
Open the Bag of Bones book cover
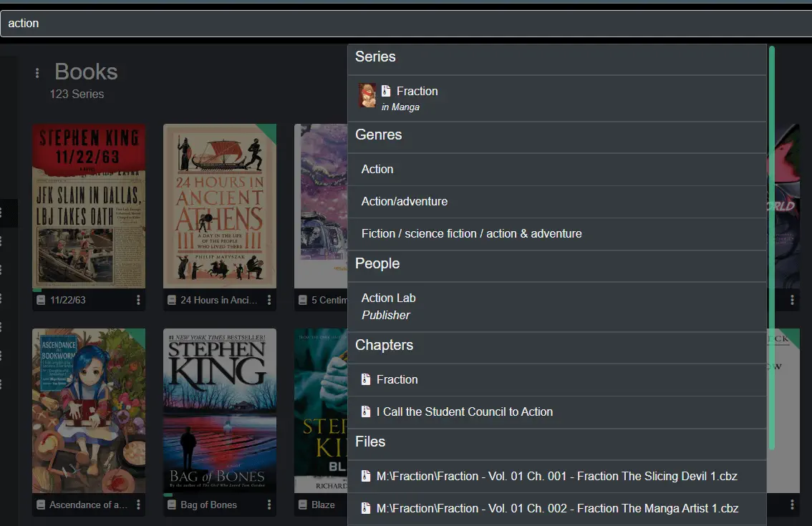pyautogui.click(x=220, y=411)
